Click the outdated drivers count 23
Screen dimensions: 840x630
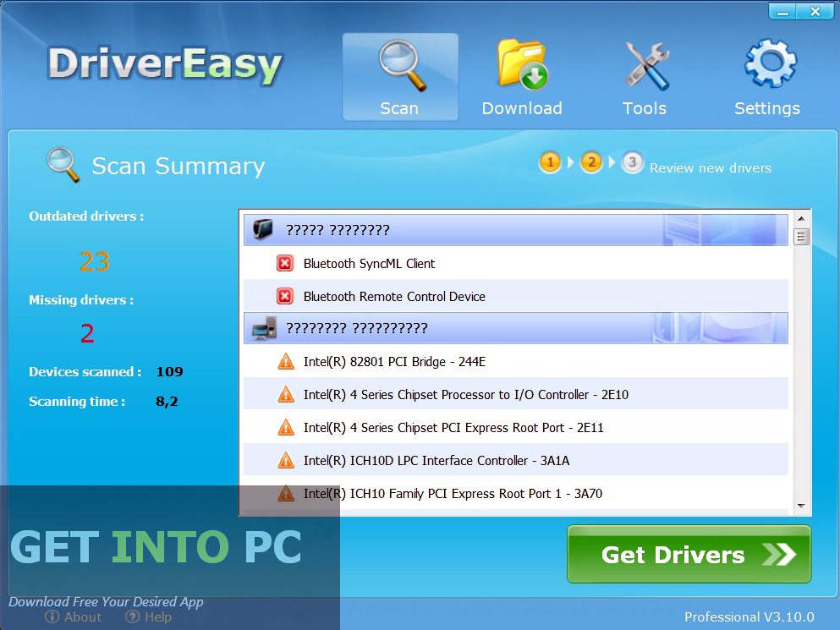(95, 261)
